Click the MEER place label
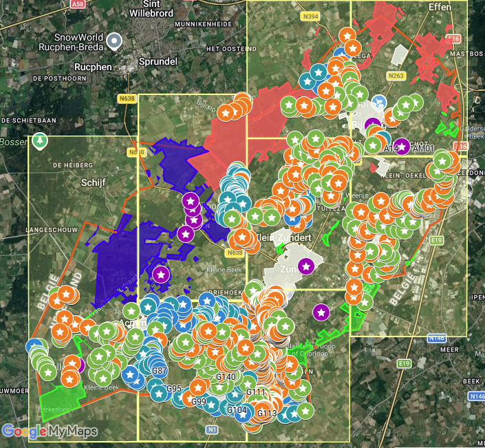 449,350
